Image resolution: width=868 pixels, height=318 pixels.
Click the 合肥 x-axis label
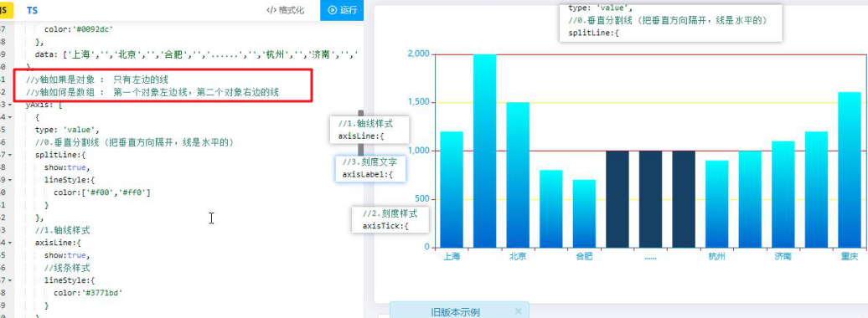pyautogui.click(x=585, y=257)
